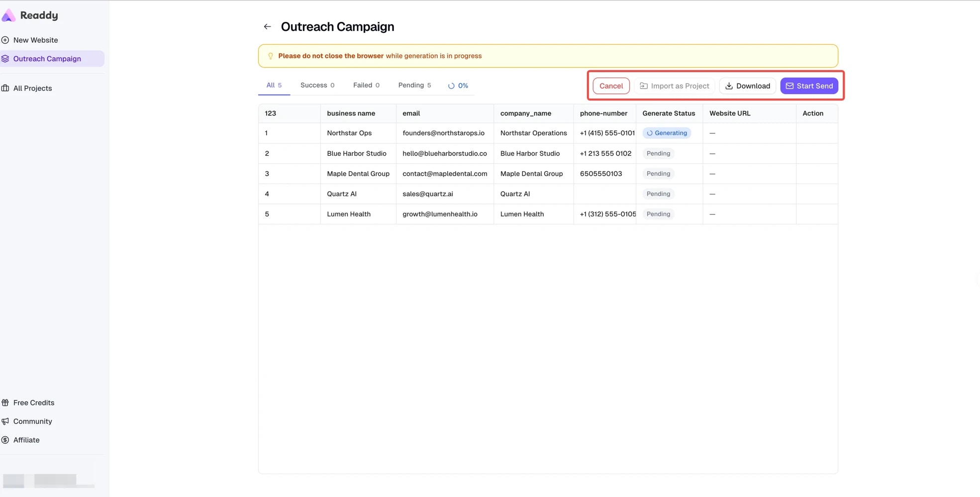Screen dimensions: 980x497
Task: Click phone number '6505550103'
Action: point(601,174)
